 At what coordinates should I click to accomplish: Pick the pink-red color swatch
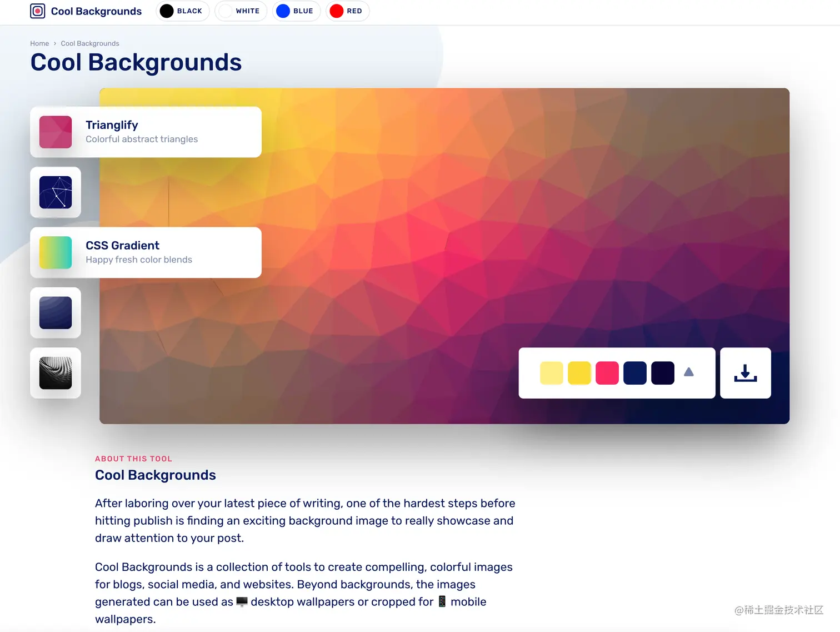pos(607,373)
